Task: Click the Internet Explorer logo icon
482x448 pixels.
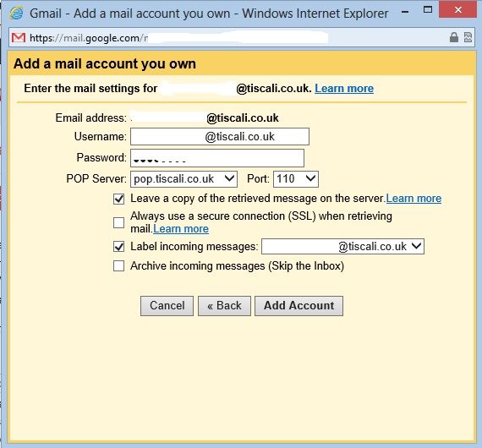Action: (x=16, y=14)
